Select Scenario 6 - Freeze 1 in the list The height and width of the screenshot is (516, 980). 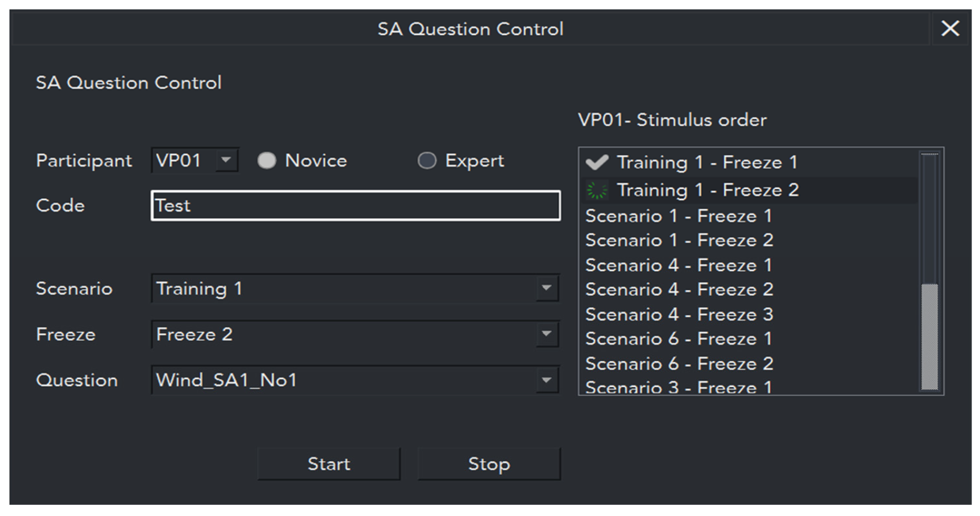pyautogui.click(x=679, y=339)
